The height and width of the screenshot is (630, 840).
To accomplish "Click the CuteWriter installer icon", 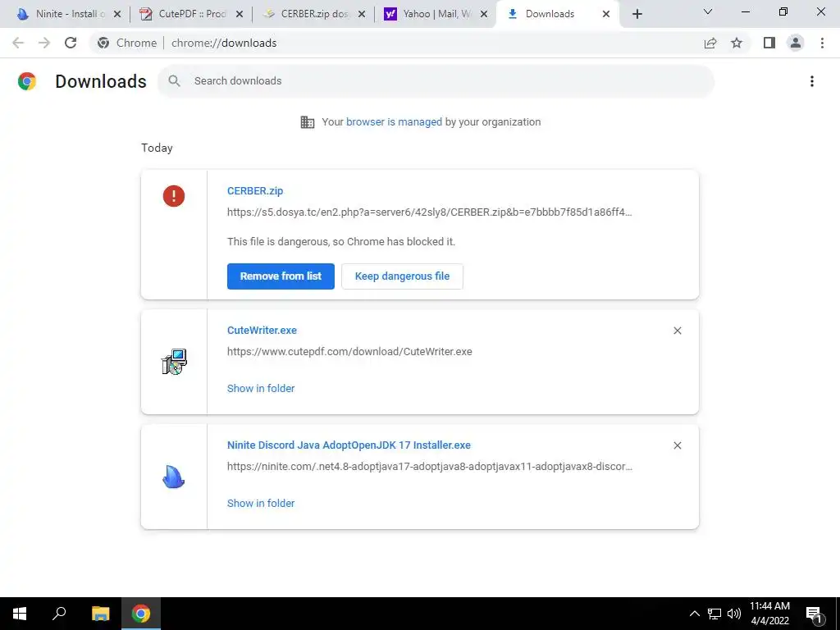I will [x=174, y=362].
